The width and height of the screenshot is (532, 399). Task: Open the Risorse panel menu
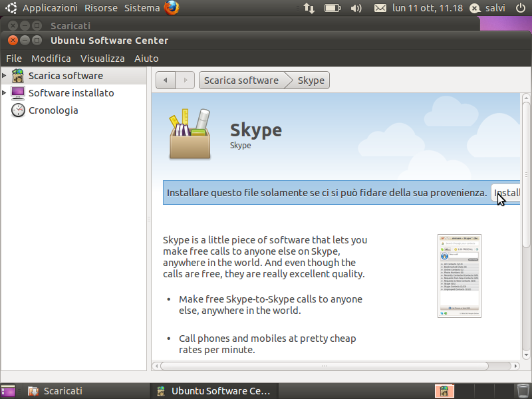coord(101,8)
